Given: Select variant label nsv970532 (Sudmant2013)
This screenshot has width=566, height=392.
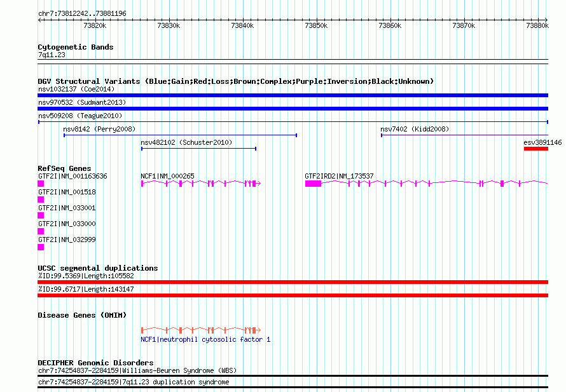Looking at the screenshot, I should pyautogui.click(x=82, y=102).
